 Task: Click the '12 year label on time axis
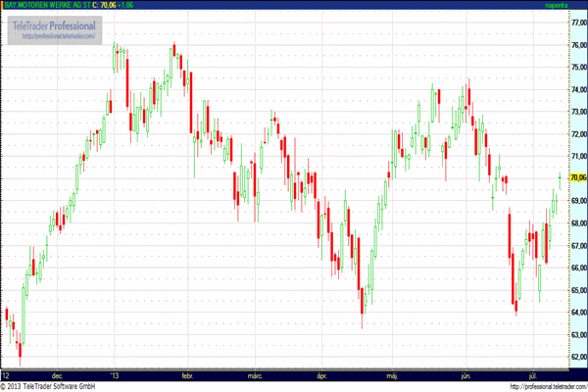6,375
